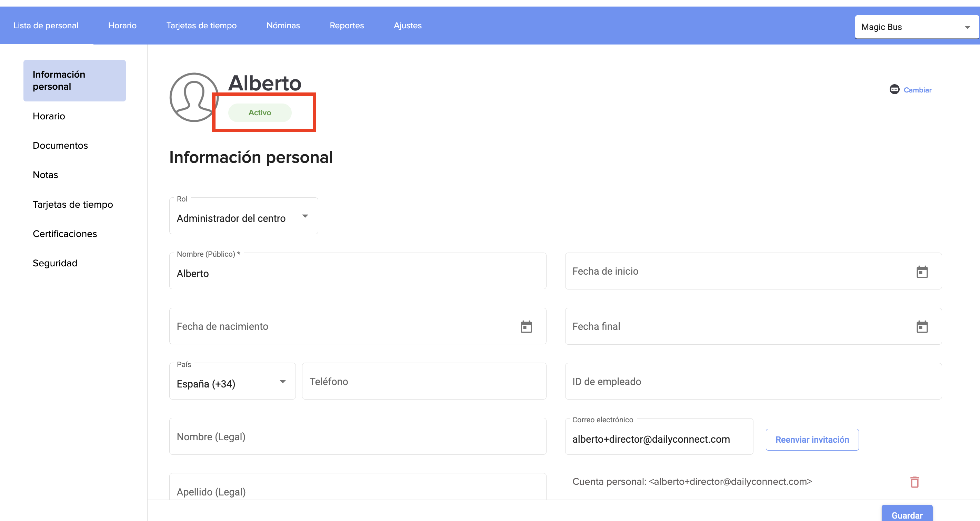Click the green Activo status badge

pos(260,112)
